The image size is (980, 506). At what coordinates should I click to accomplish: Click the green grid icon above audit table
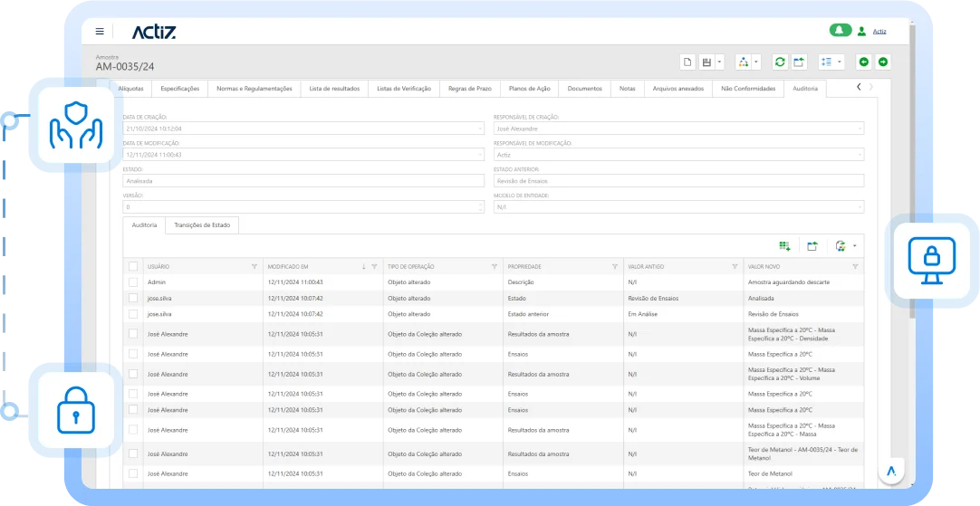pyautogui.click(x=784, y=245)
